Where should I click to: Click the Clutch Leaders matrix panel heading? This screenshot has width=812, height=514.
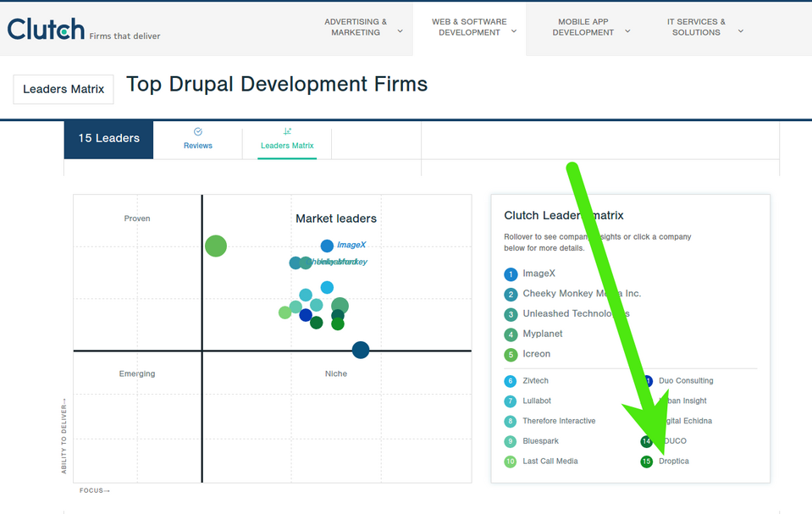click(564, 216)
